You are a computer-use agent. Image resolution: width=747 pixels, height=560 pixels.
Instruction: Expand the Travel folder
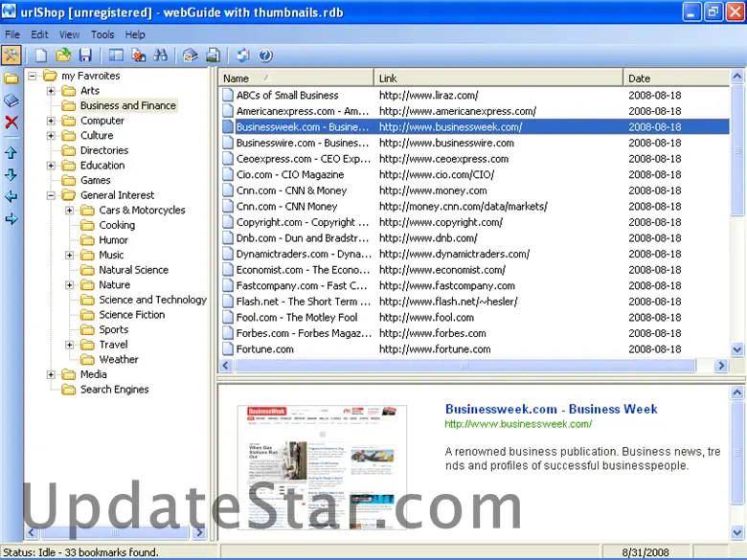point(70,345)
